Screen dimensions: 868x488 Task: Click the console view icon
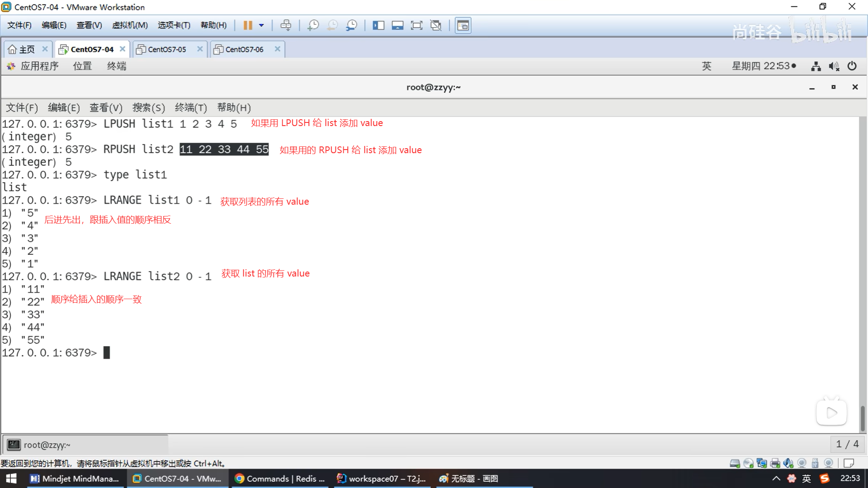point(462,25)
